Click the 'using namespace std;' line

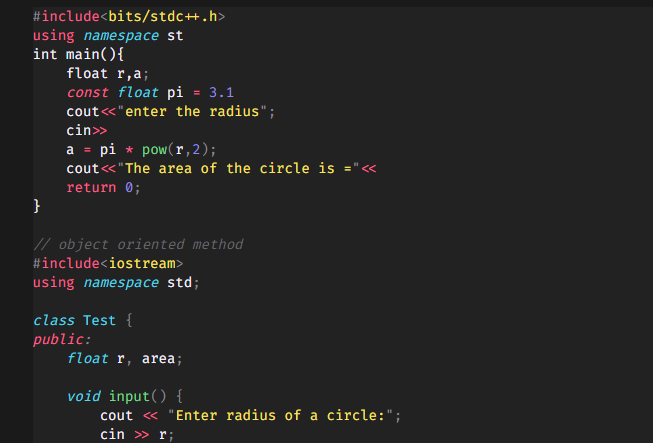coord(117,283)
